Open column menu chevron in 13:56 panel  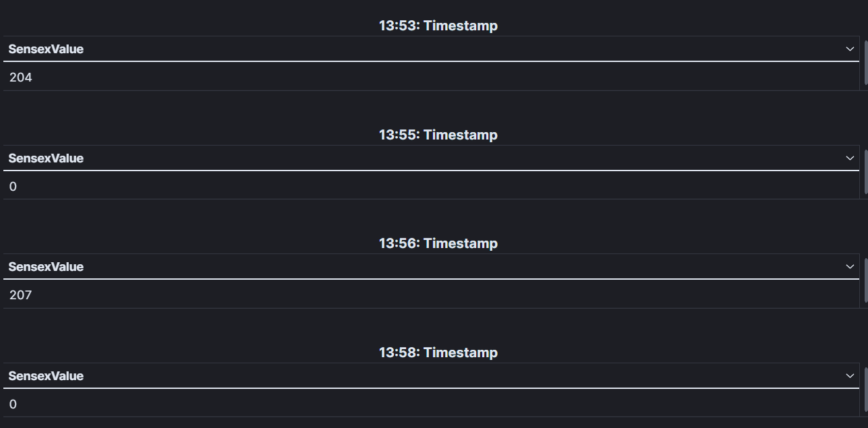click(849, 267)
